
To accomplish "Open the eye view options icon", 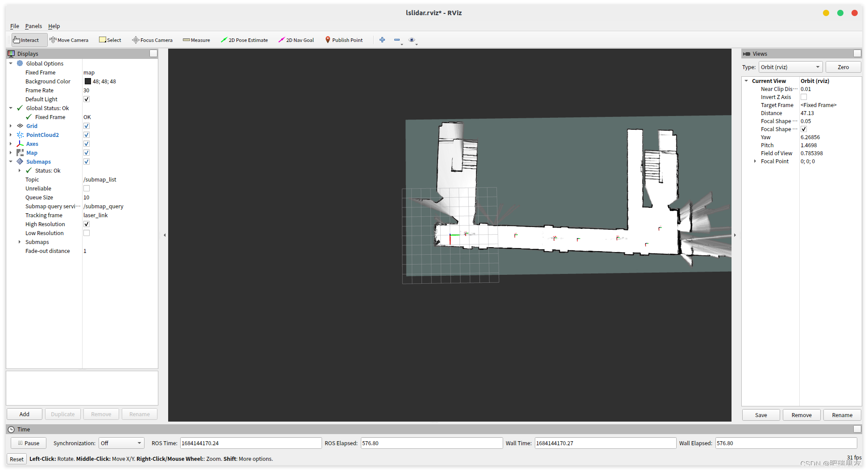I will coord(412,40).
